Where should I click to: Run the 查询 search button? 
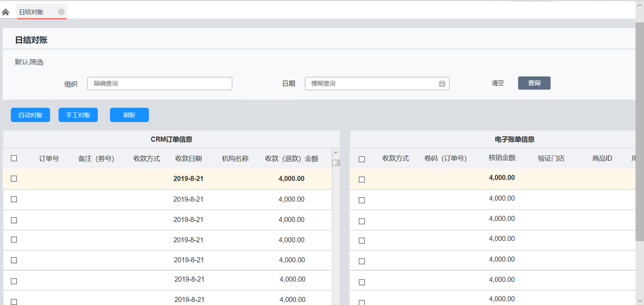[534, 83]
